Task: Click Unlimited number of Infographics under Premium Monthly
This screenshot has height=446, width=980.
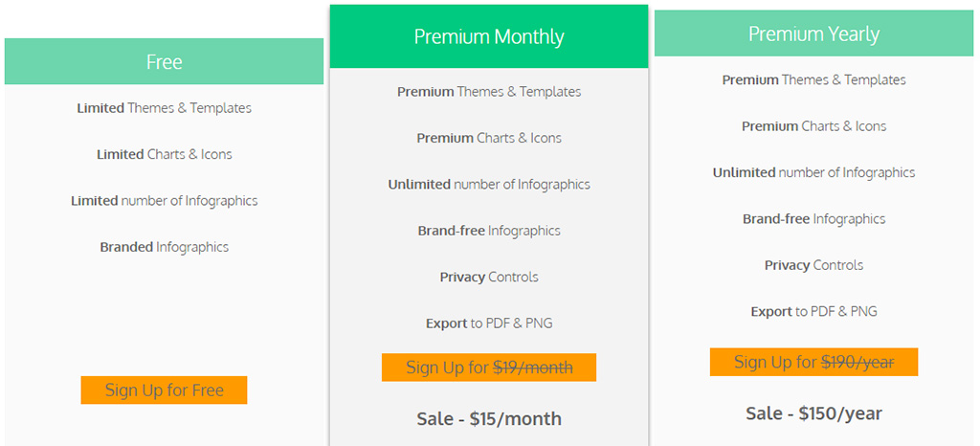Action: pos(489,185)
